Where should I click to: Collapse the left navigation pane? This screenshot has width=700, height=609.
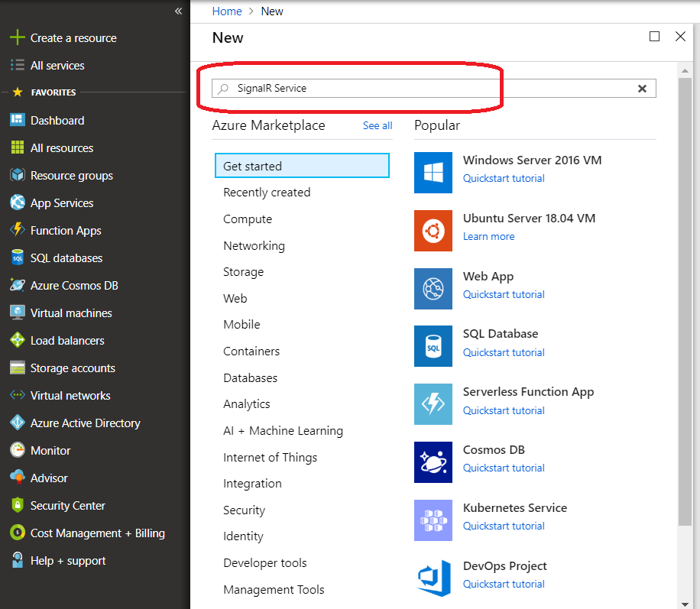(178, 11)
